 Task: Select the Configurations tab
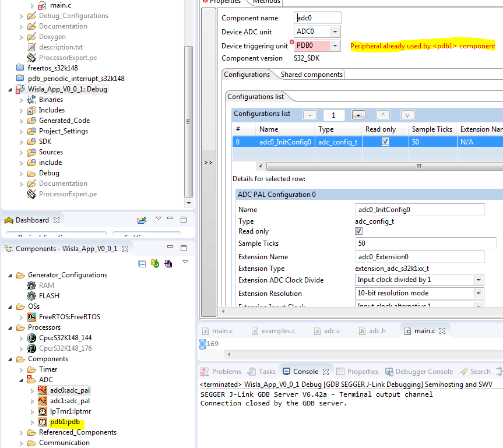[247, 75]
